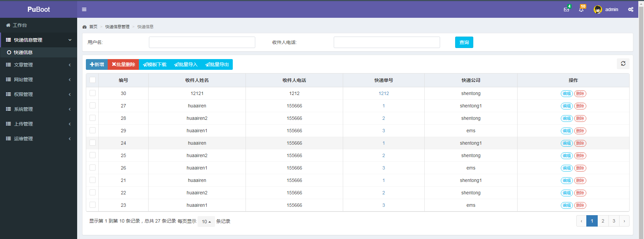Image resolution: width=644 pixels, height=239 pixels.
Task: Click the 快递公司 column header
Action: 471,80
